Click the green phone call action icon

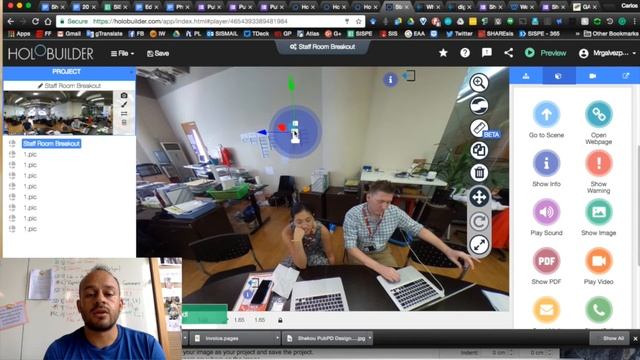(598, 310)
